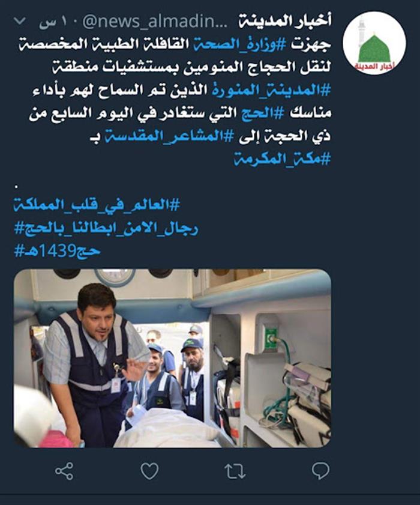Image resolution: width=420 pixels, height=505 pixels.
Task: Expand the tweet options chevron
Action: pyautogui.click(x=20, y=21)
